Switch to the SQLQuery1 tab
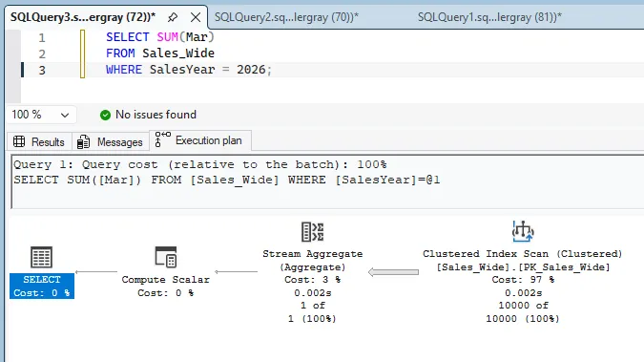 click(x=489, y=17)
